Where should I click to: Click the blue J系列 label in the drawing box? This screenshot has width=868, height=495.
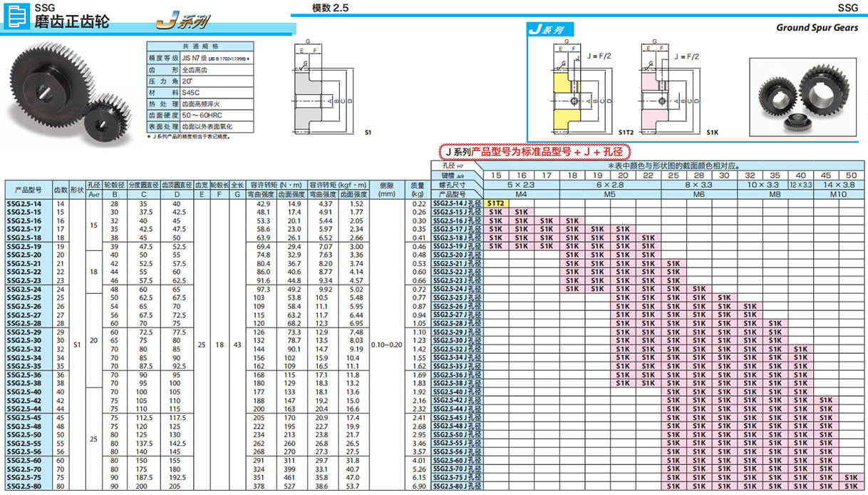tap(546, 30)
